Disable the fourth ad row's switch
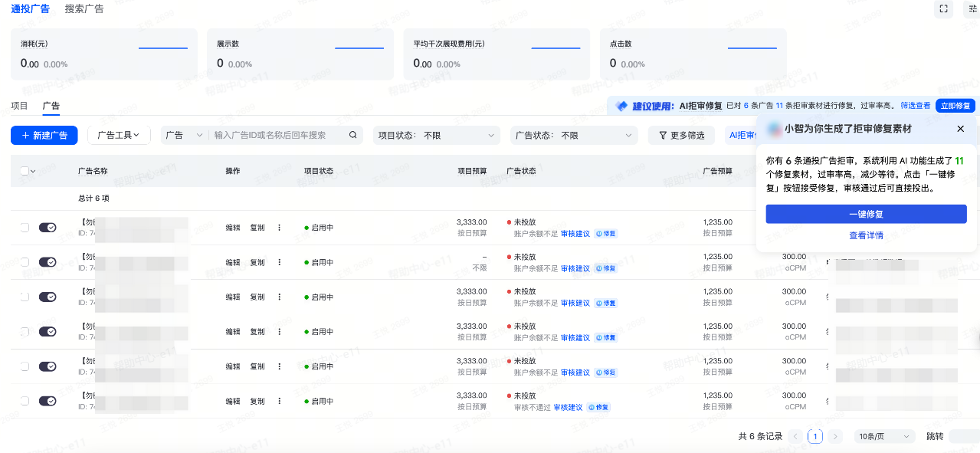 tap(48, 332)
